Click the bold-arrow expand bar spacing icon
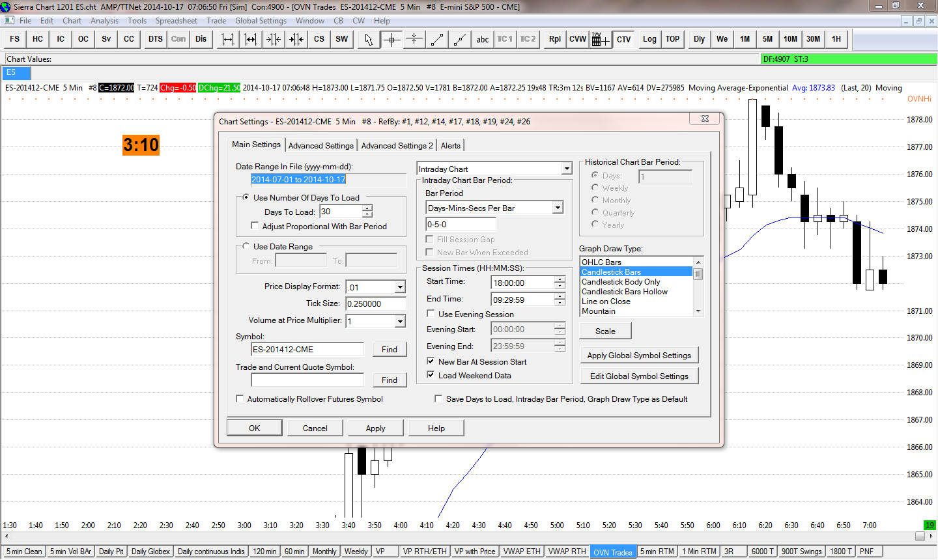 pyautogui.click(x=251, y=39)
